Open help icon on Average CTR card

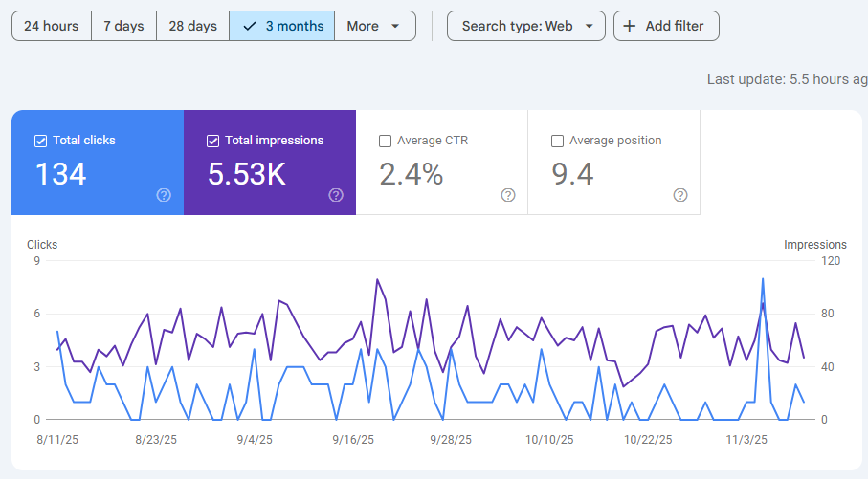point(508,195)
